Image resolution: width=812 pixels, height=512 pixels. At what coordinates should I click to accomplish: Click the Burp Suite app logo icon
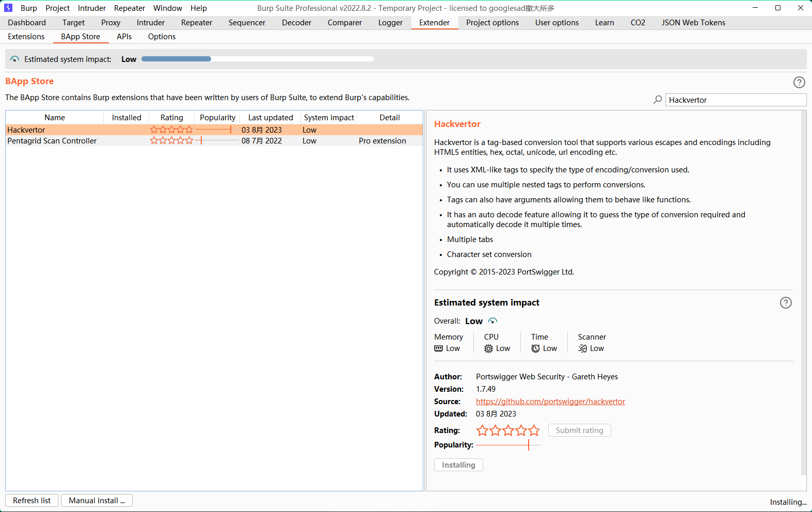click(8, 8)
